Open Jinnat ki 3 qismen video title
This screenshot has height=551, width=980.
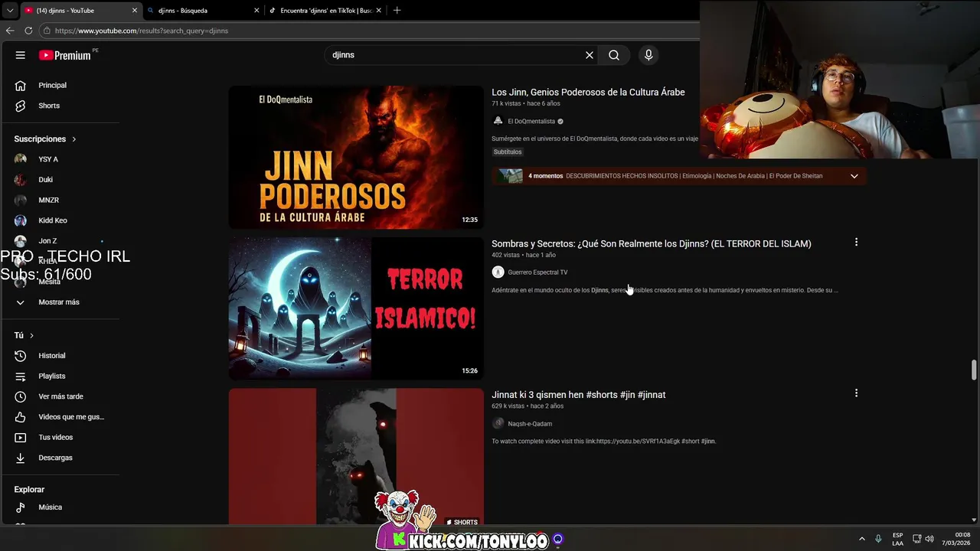579,395
